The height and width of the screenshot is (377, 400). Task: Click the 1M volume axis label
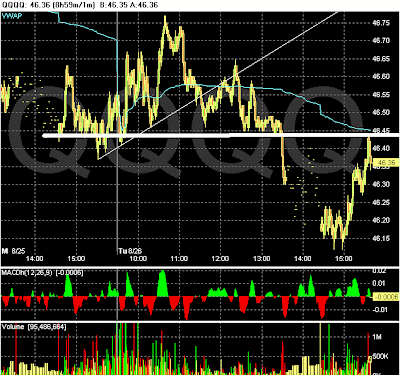[377, 337]
